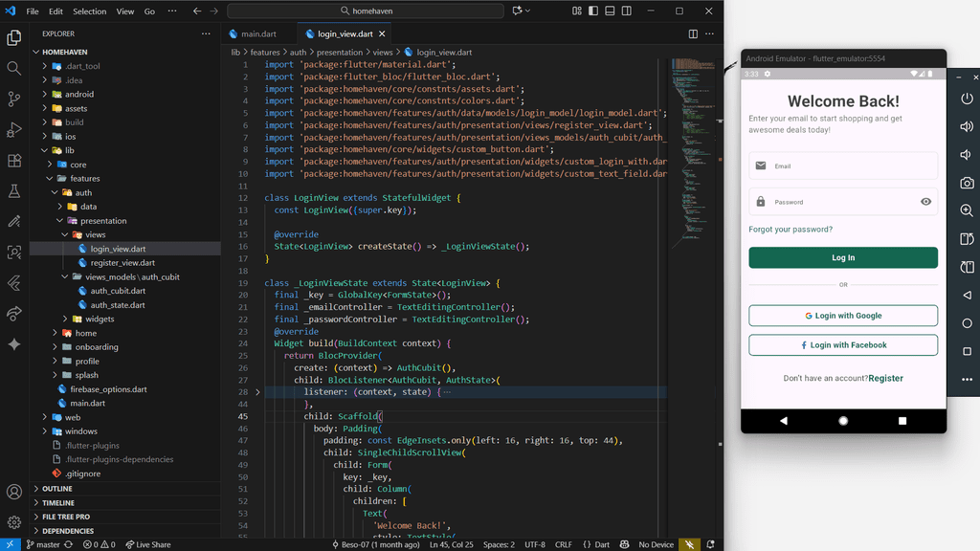Viewport: 980px width, 551px height.
Task: Expand the TIMELINE section
Action: [x=57, y=502]
